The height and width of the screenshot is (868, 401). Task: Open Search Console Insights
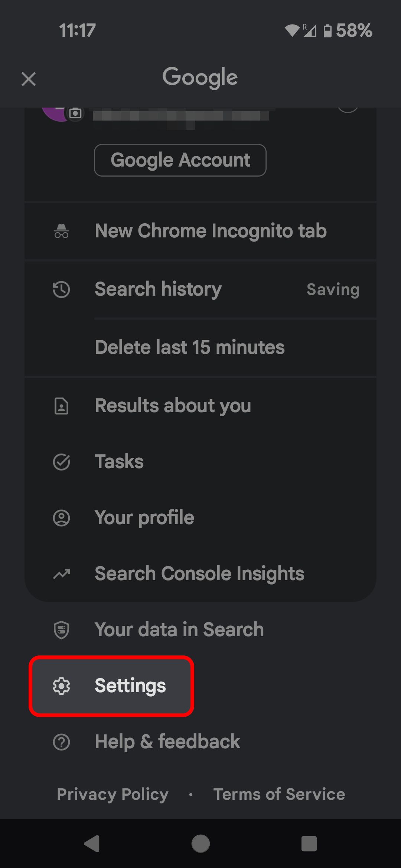(x=199, y=574)
